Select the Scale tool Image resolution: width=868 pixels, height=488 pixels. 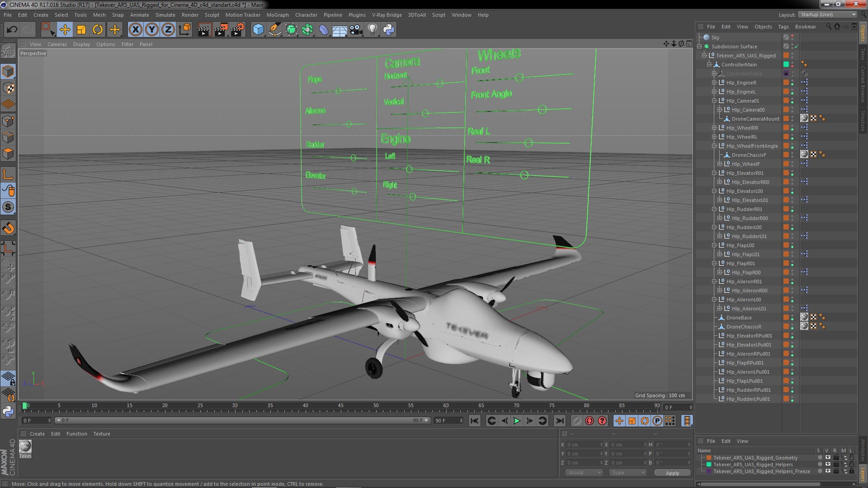81,30
